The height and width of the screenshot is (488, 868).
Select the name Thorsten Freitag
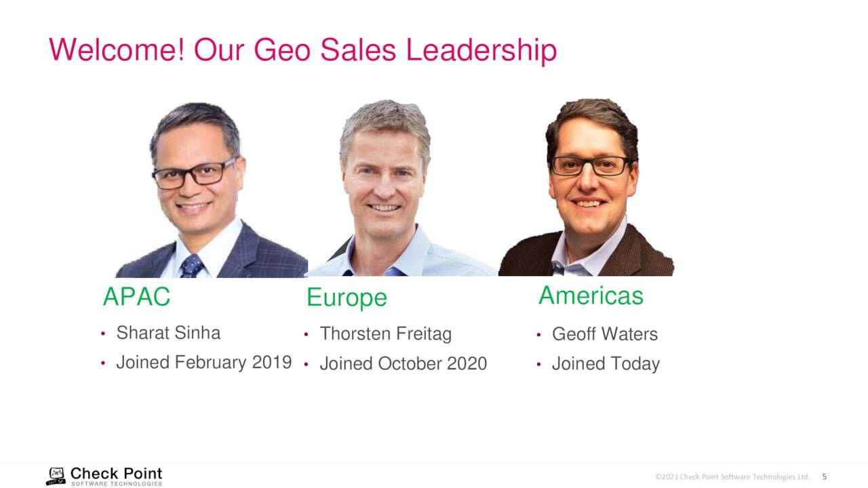tap(385, 333)
